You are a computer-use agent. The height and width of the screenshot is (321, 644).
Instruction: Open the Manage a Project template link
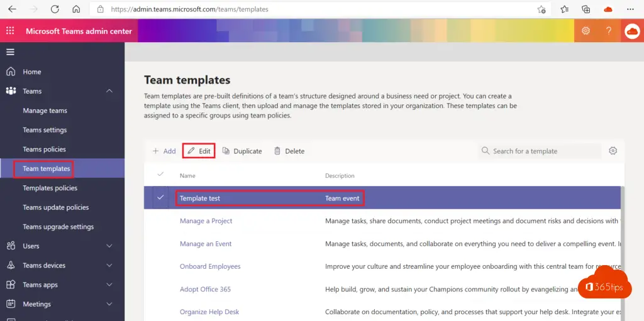click(x=206, y=221)
